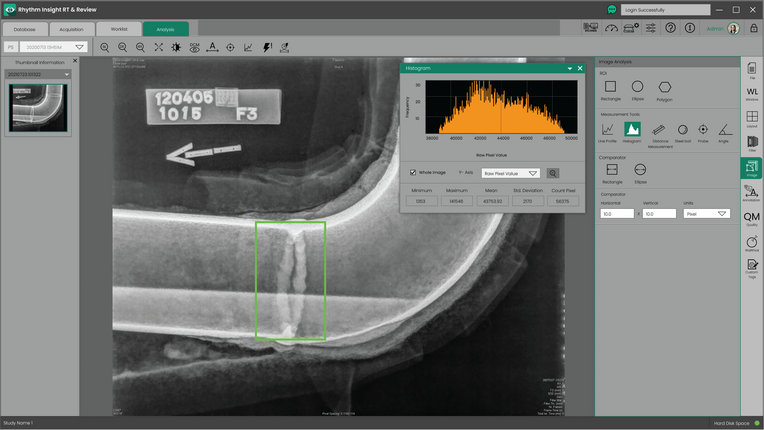This screenshot has width=764, height=430.
Task: Click the scanner monitor icon in header
Action: [x=591, y=28]
